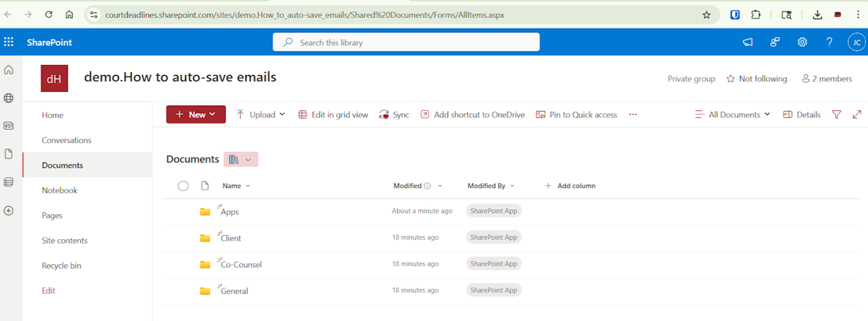The height and width of the screenshot is (321, 868).
Task: Click SharePoint App in the Client row
Action: point(494,237)
